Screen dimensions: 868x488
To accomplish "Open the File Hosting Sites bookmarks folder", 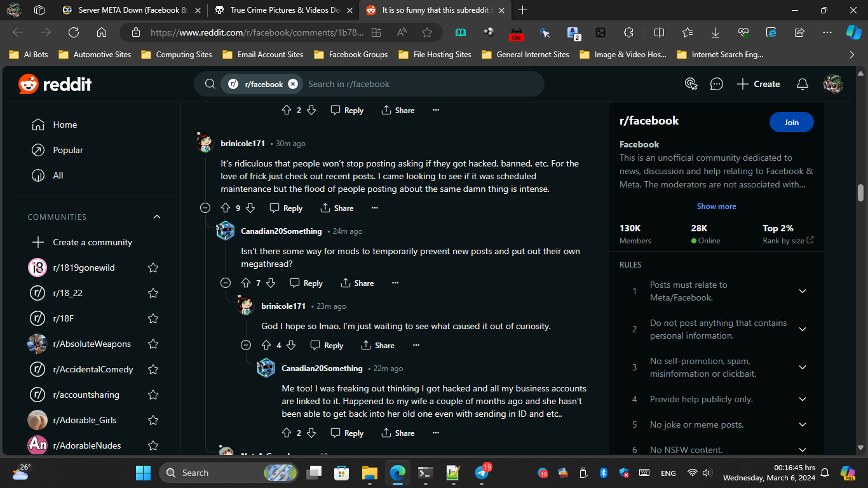I will tap(435, 55).
